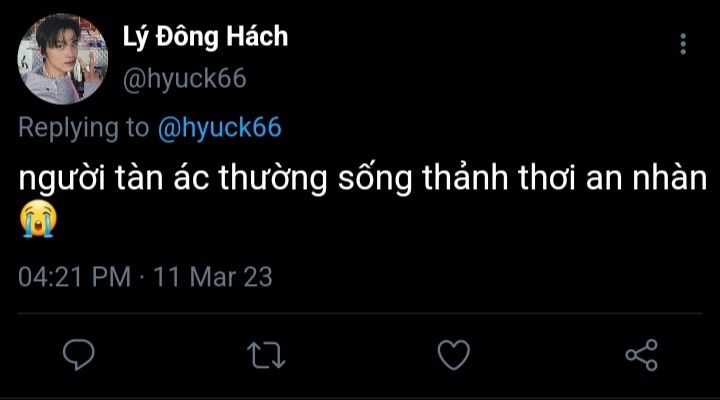This screenshot has height=400, width=720.
Task: Open the blue @hyuck66 mention link
Action: point(219,127)
